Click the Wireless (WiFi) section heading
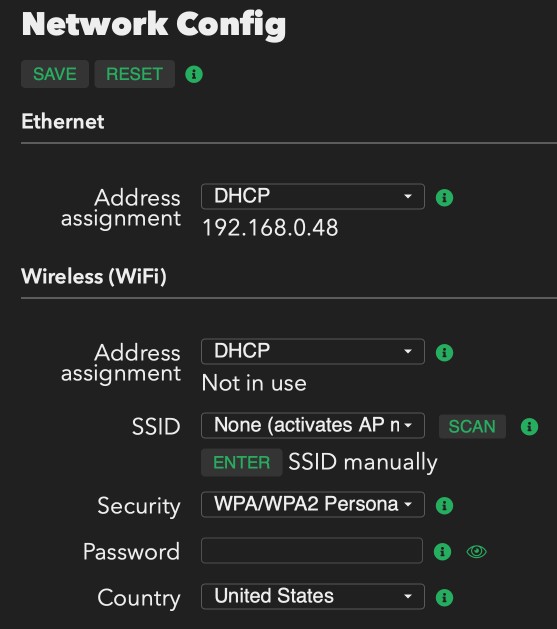 pos(94,277)
